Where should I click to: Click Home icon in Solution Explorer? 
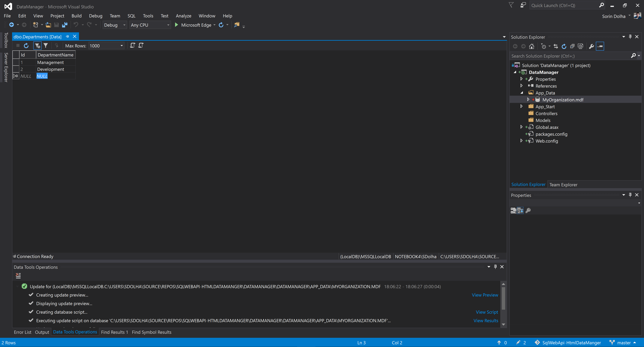[531, 46]
